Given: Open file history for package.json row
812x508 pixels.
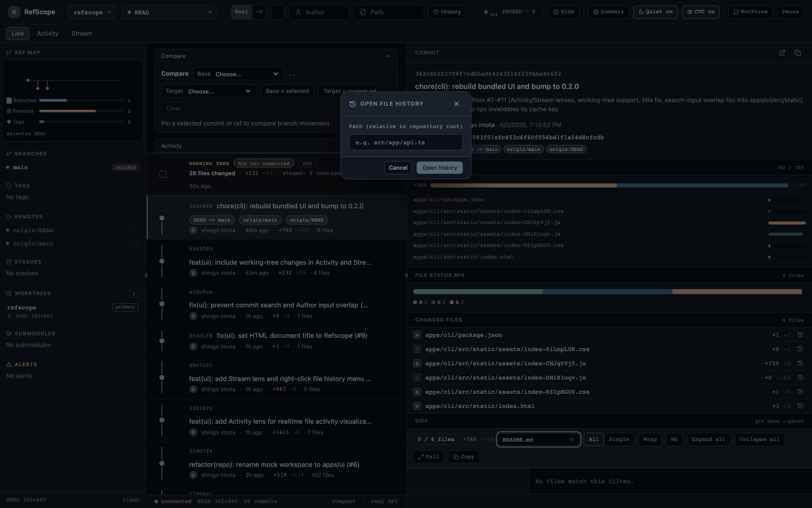Looking at the screenshot, I should click(x=800, y=335).
